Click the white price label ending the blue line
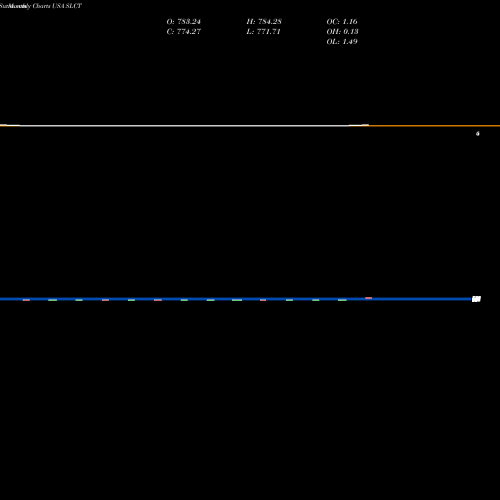The image size is (500, 500). [476, 299]
